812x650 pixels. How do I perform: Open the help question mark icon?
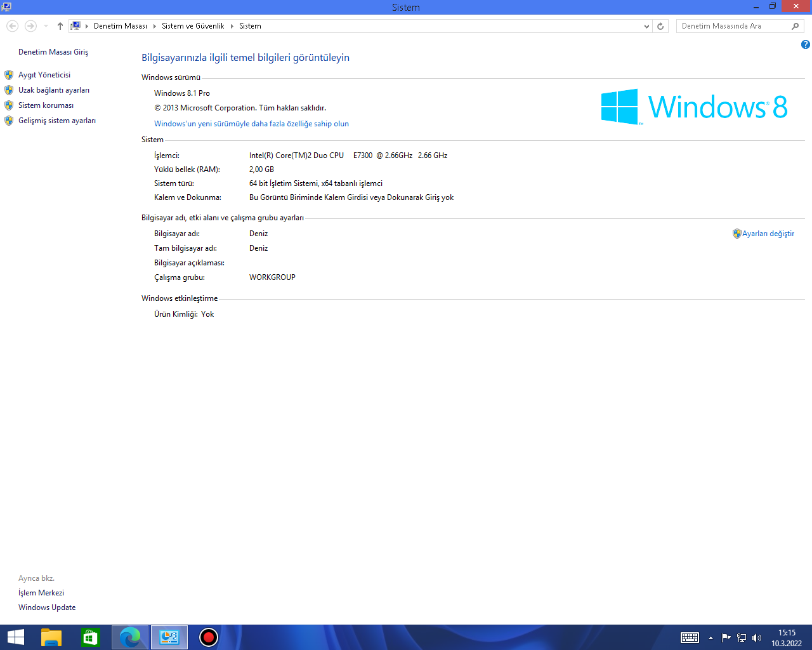coord(806,44)
